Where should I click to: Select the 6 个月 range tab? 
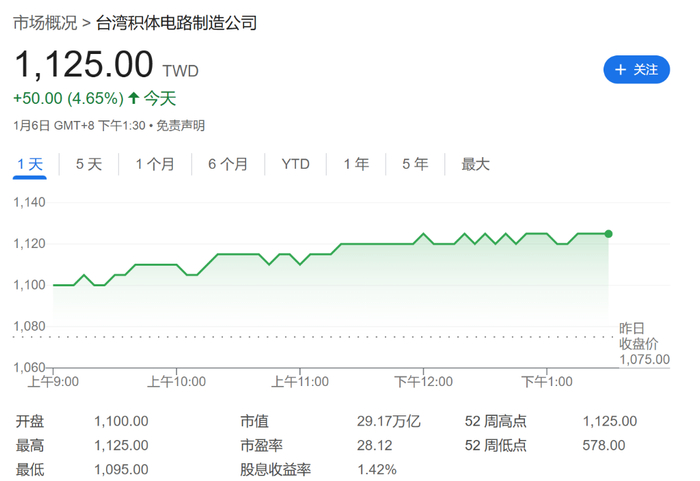[x=228, y=164]
